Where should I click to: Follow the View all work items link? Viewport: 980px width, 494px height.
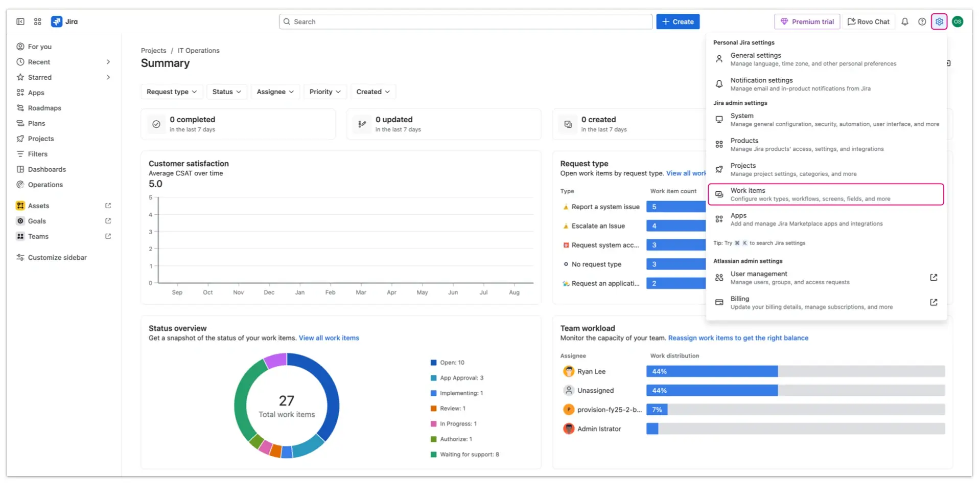click(x=329, y=338)
